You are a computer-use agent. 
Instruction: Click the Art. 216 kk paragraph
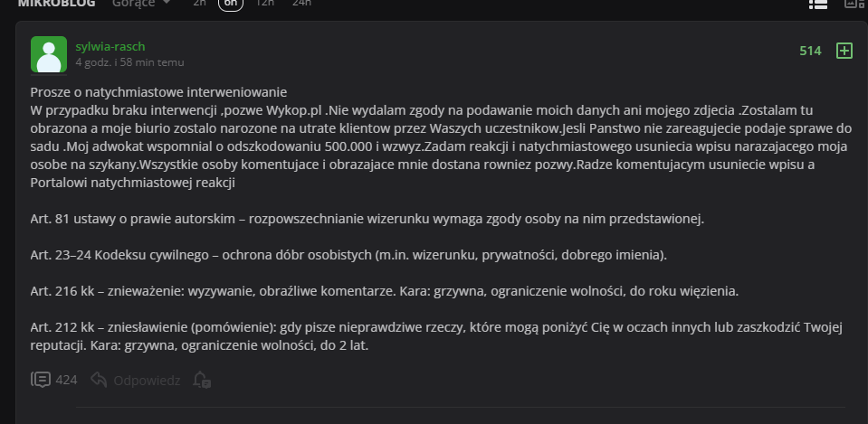[385, 291]
